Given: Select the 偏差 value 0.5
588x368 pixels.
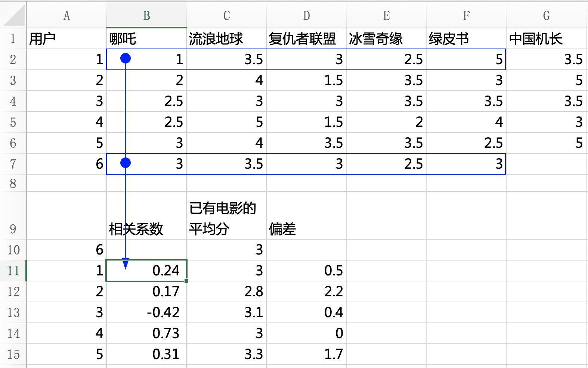Looking at the screenshot, I should [306, 271].
